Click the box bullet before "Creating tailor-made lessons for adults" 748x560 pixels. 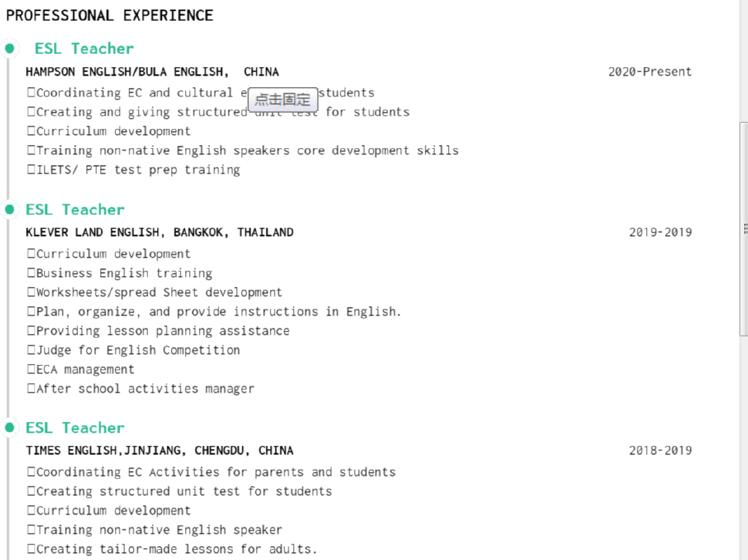(32, 549)
